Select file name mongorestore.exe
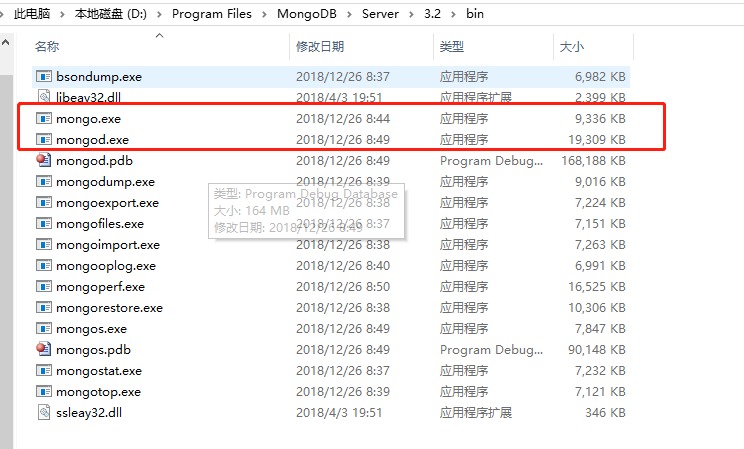This screenshot has height=449, width=744. (109, 308)
